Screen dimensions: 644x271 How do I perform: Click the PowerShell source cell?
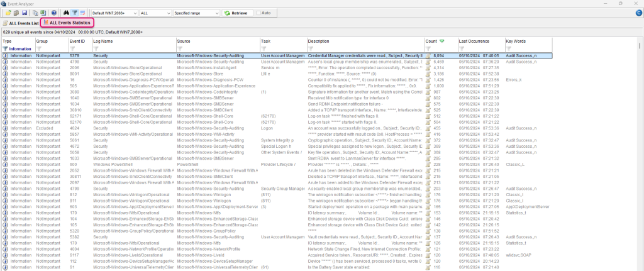coord(187,164)
